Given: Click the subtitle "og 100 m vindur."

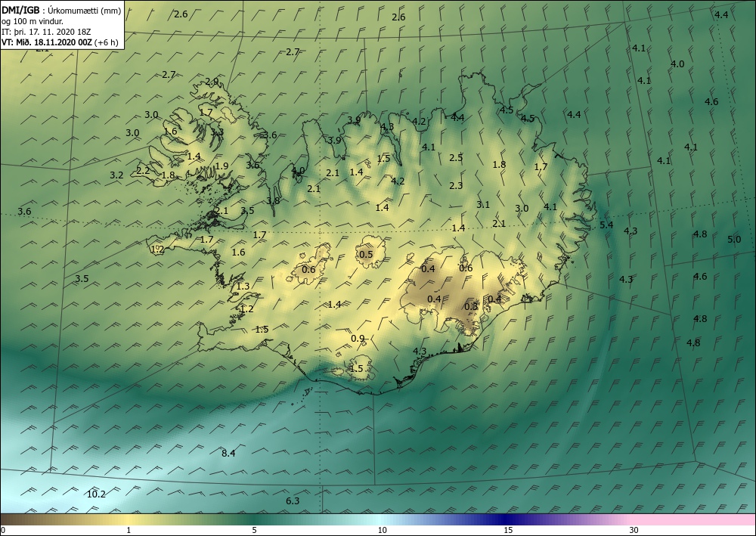Looking at the screenshot, I should click(x=33, y=21).
